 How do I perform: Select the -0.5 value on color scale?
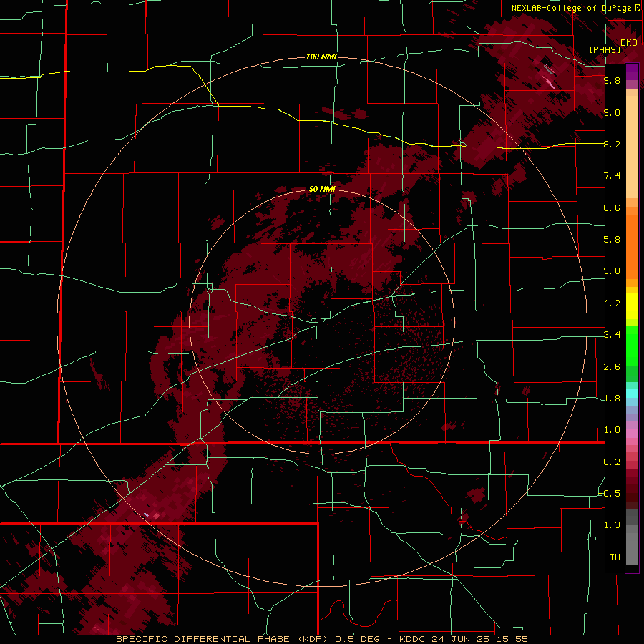(610, 494)
